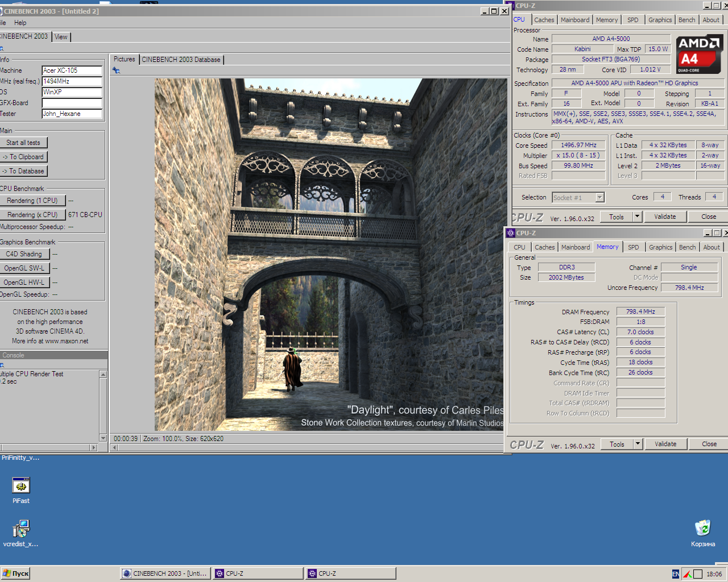Click the Start all tests button
This screenshot has height=582, width=728.
[x=23, y=143]
